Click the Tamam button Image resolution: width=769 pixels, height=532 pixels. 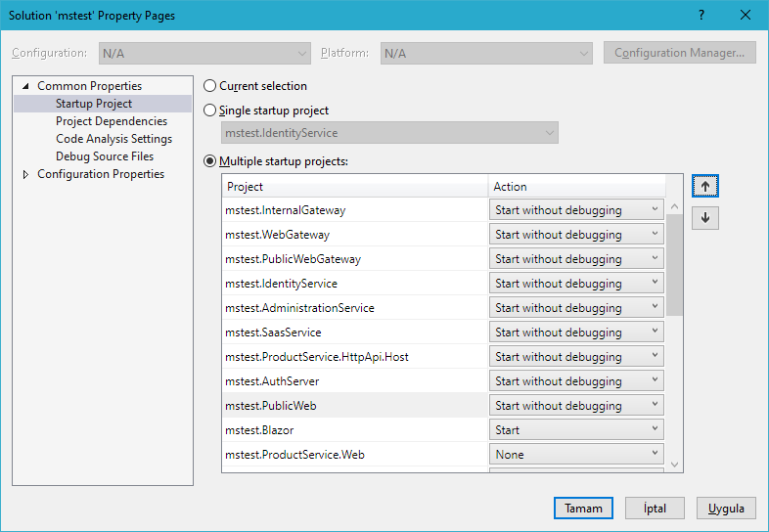[x=583, y=509]
